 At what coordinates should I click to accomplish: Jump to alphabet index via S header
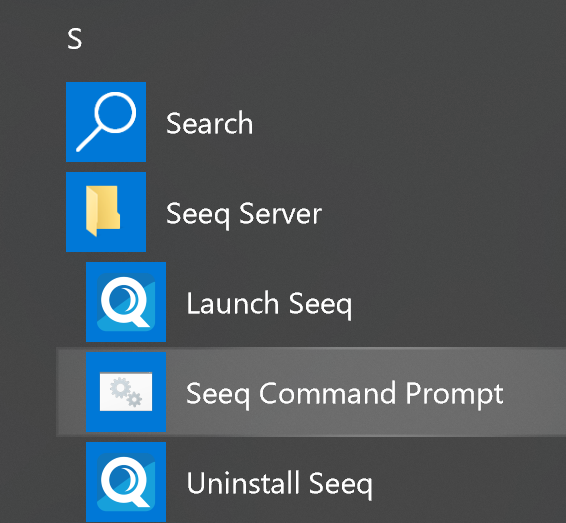pos(75,39)
